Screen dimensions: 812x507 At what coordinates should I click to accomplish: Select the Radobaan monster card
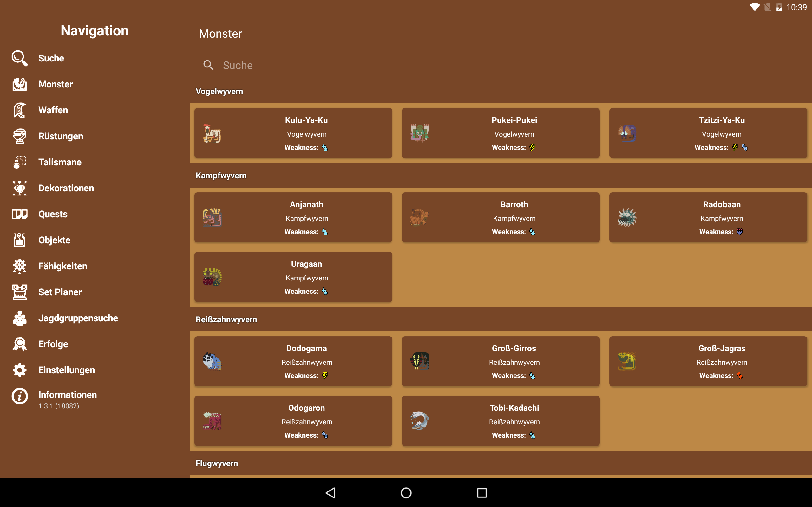point(708,217)
